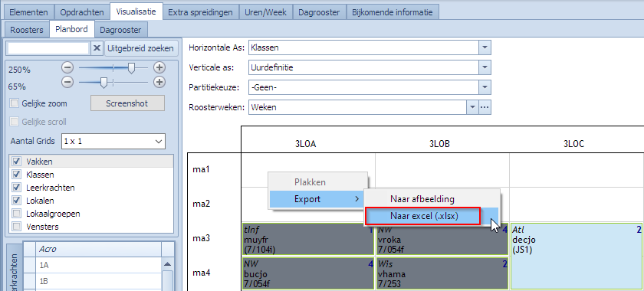Open Roosterweken ellipsis options button
The height and width of the screenshot is (291, 644).
click(x=485, y=107)
